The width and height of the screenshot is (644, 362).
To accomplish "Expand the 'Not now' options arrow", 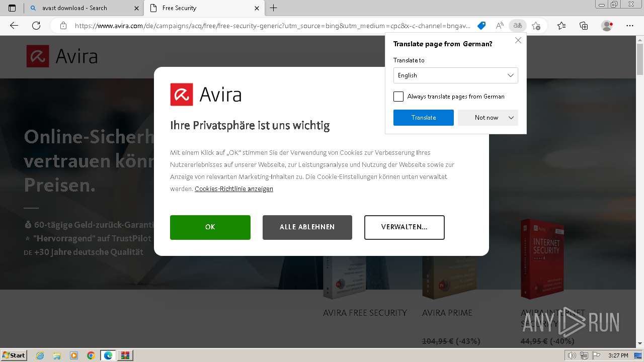I will [x=511, y=118].
